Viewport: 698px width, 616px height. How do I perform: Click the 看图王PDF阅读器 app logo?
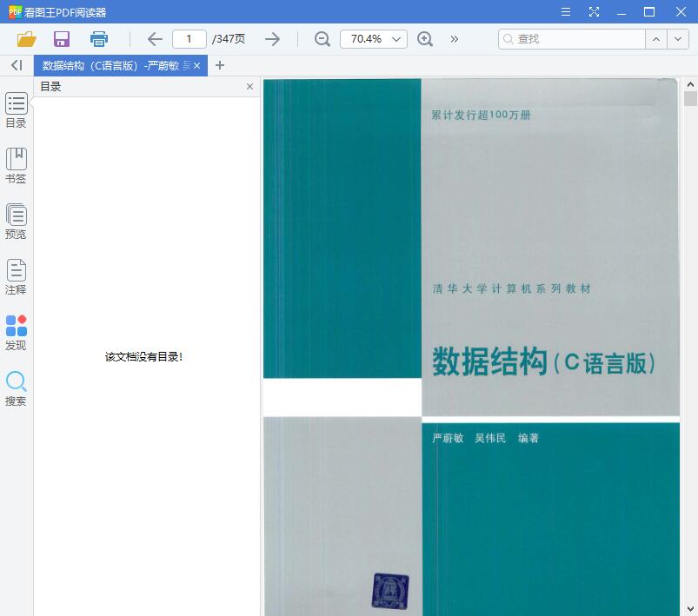[15, 11]
